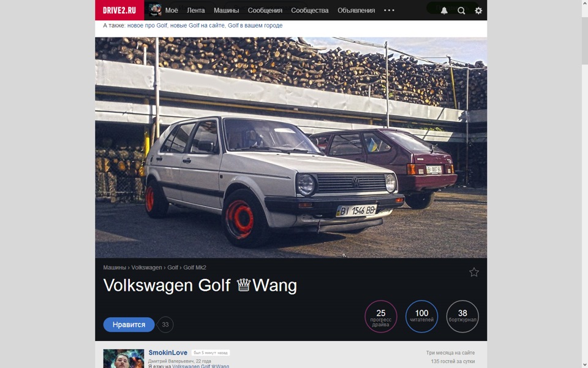The height and width of the screenshot is (368, 588).
Task: Click the 'Volkswagen Golf ♕Wang' car title
Action: tap(200, 285)
